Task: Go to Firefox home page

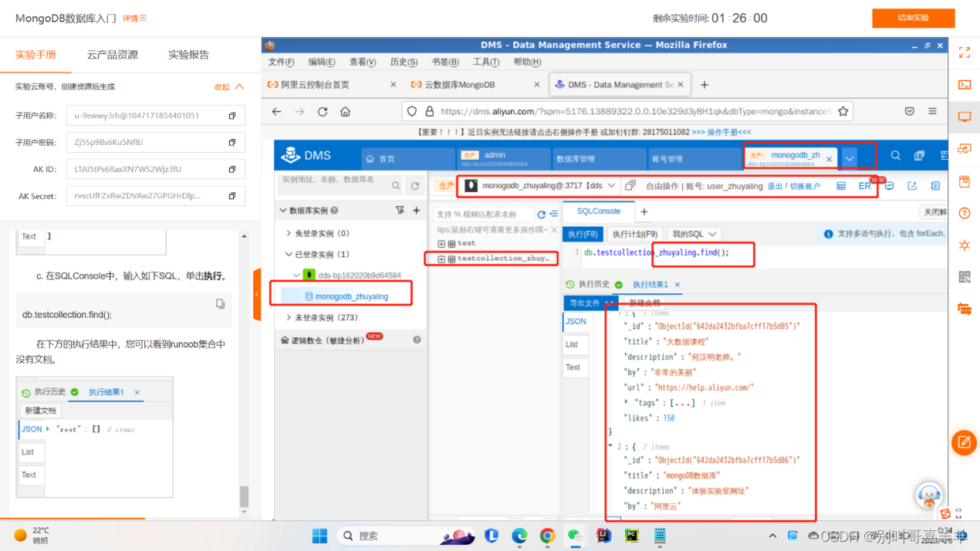Action: click(345, 111)
